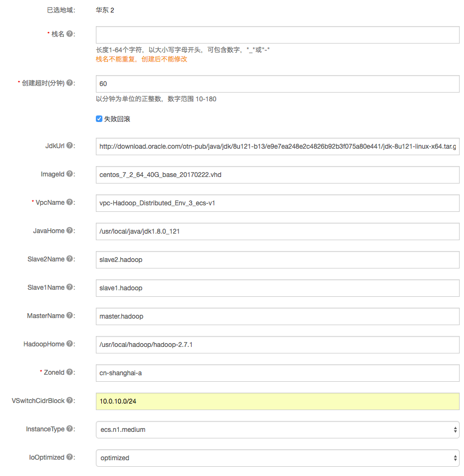
Task: Click the Slave1Name question mark icon
Action: click(x=70, y=287)
